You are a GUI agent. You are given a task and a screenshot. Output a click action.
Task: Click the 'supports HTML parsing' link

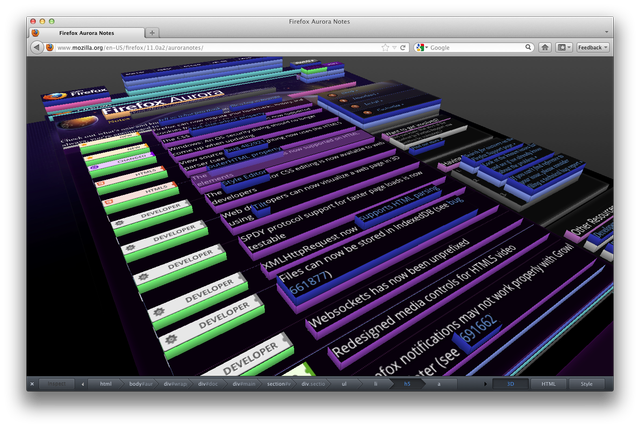click(x=399, y=205)
